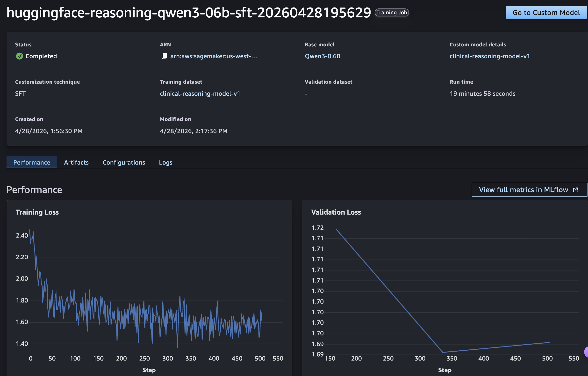Click the external link icon beside MLflow

[575, 190]
